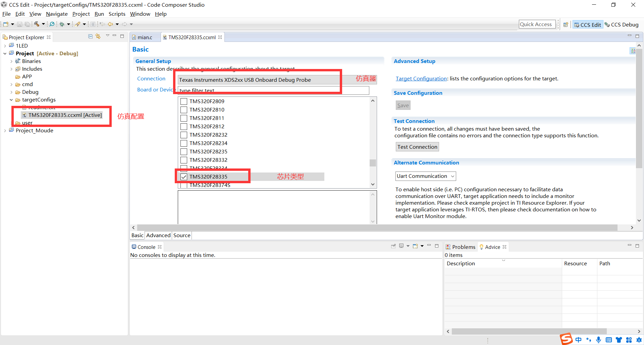Select TMS320F28335.ccxml [Active] file in tree
This screenshot has width=644, height=345.
(x=62, y=115)
